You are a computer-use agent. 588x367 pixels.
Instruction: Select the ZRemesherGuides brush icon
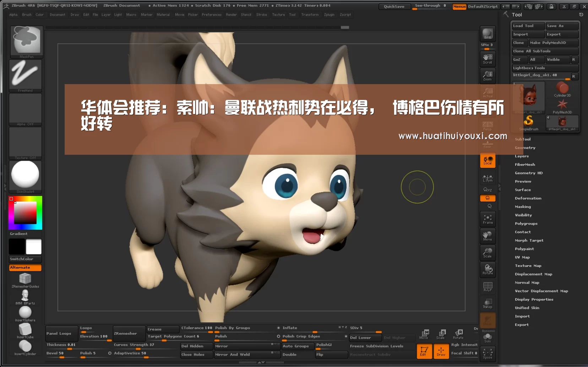pyautogui.click(x=25, y=280)
